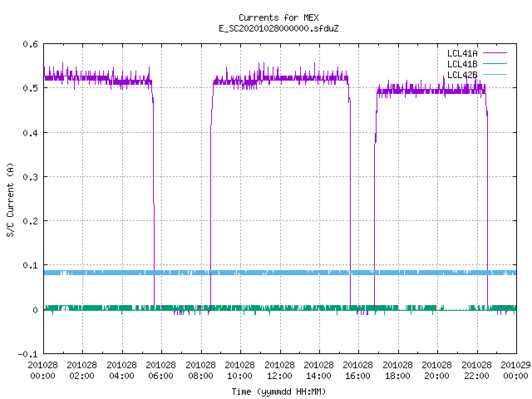Click the LCL41A legend label

point(462,53)
